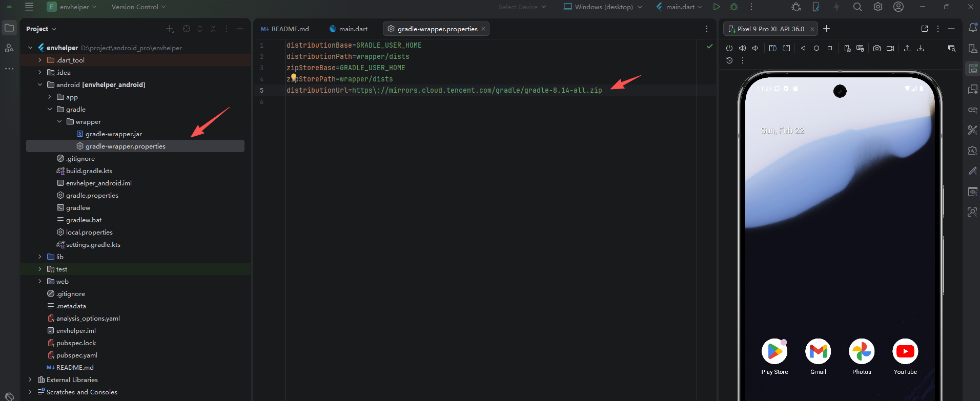Switch to main.dart editor tab
This screenshot has height=401, width=980.
tap(349, 29)
